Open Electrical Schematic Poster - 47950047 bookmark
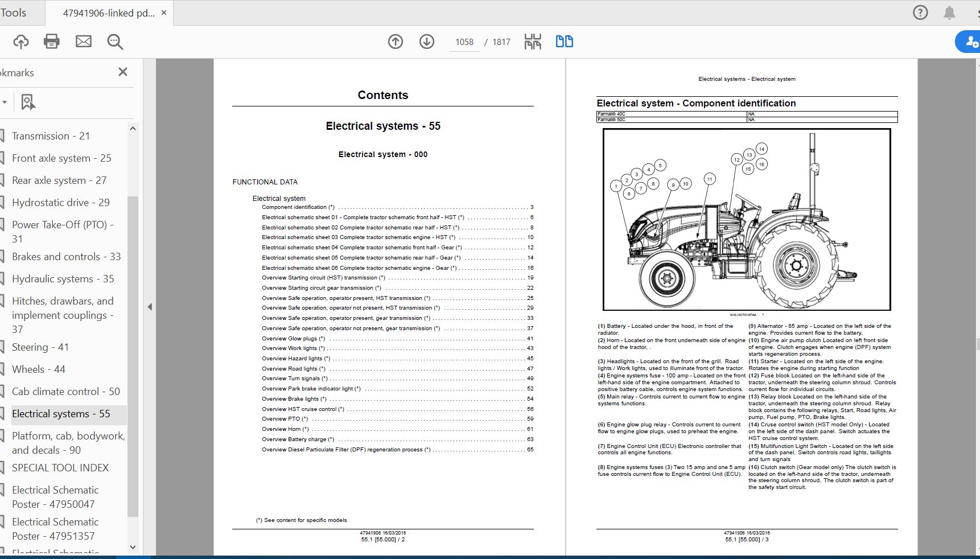The image size is (980, 559). [x=55, y=497]
